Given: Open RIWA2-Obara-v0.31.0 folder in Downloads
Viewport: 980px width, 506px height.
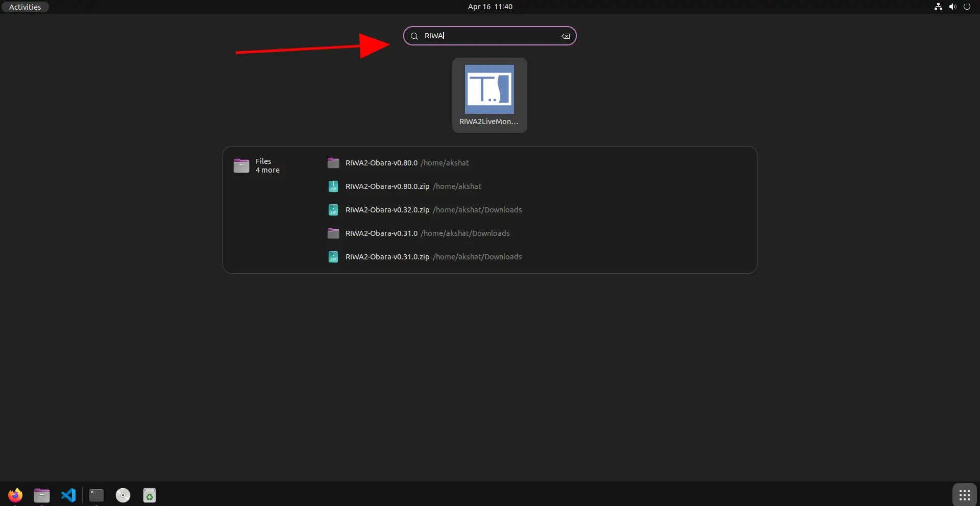Looking at the screenshot, I should coord(381,233).
